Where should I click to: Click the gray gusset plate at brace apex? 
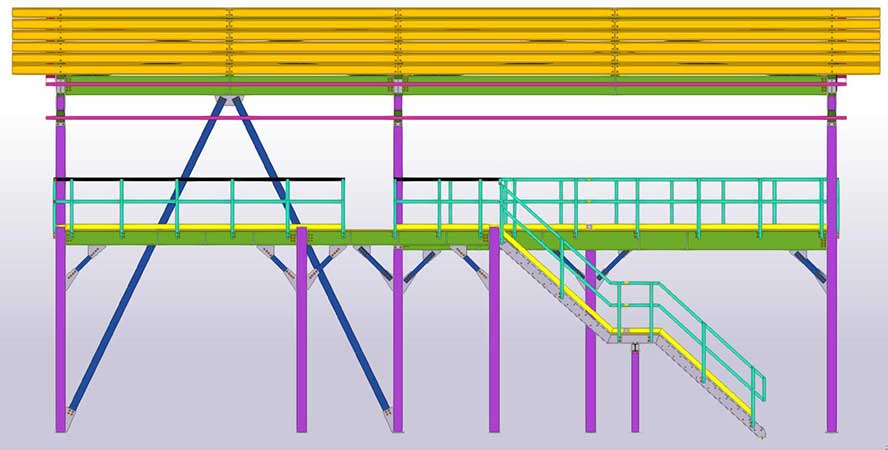(x=229, y=100)
